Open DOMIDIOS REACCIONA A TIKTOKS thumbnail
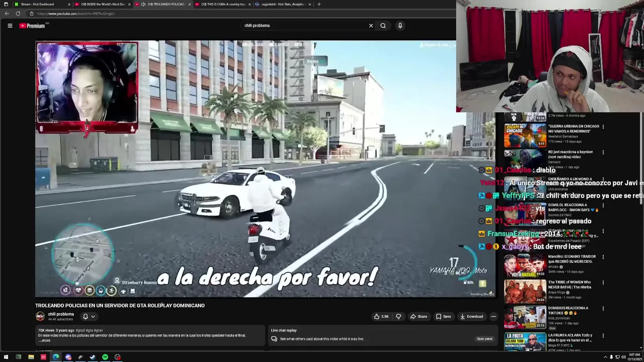Image resolution: width=644 pixels, height=362 pixels. pos(525,317)
